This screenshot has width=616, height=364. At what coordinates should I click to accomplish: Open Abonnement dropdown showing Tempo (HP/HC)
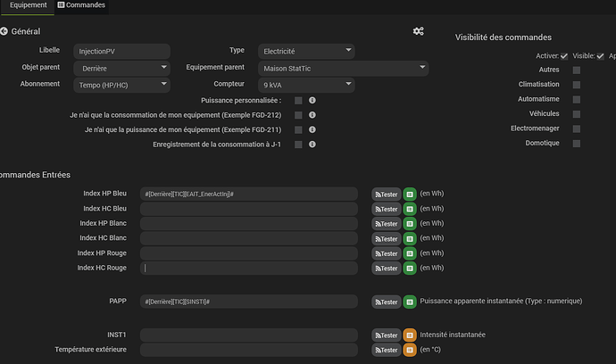tap(121, 85)
